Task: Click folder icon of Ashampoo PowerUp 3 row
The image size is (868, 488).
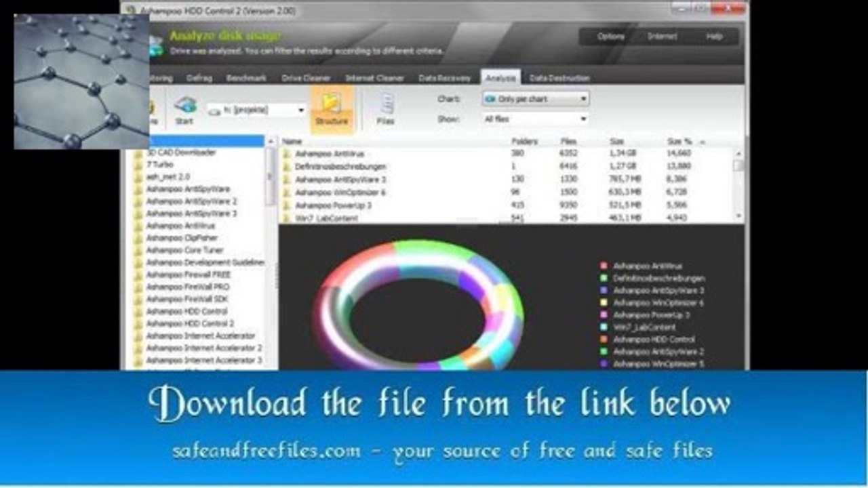Action: coord(287,205)
